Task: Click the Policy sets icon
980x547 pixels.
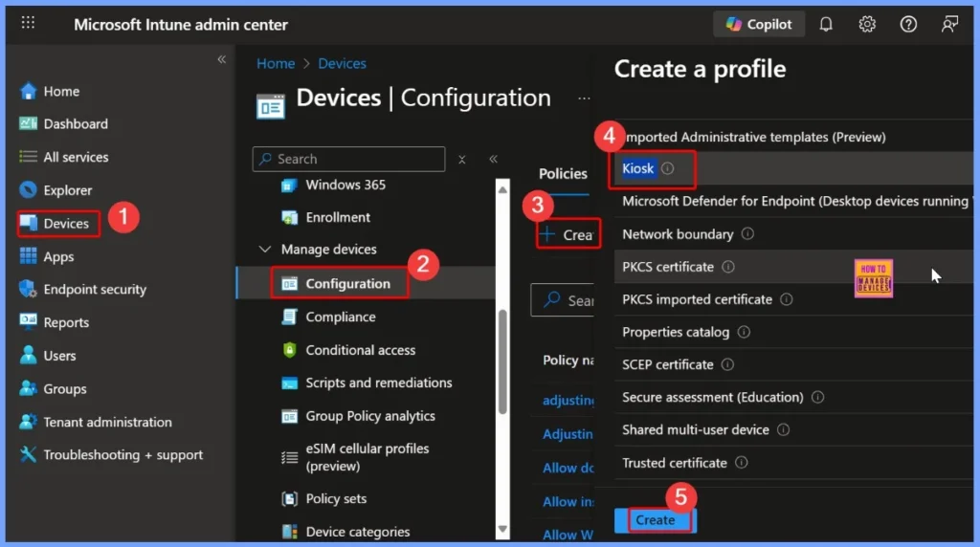Action: point(289,498)
